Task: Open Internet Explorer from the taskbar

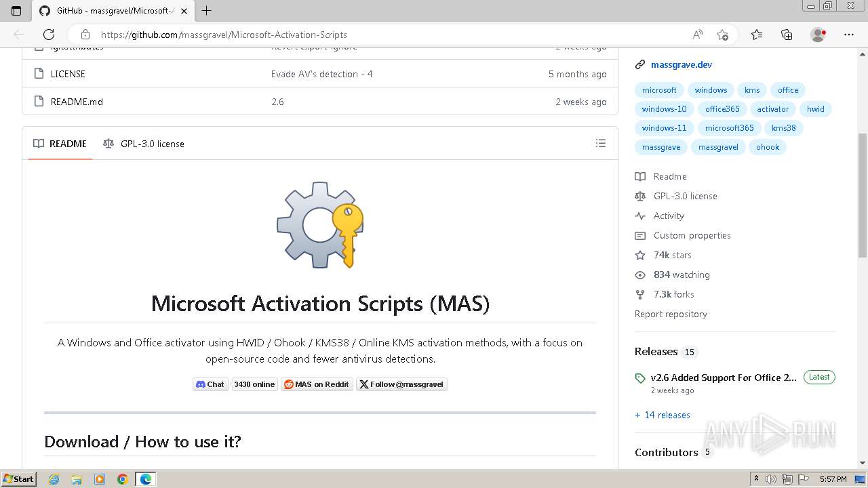Action: point(54,479)
